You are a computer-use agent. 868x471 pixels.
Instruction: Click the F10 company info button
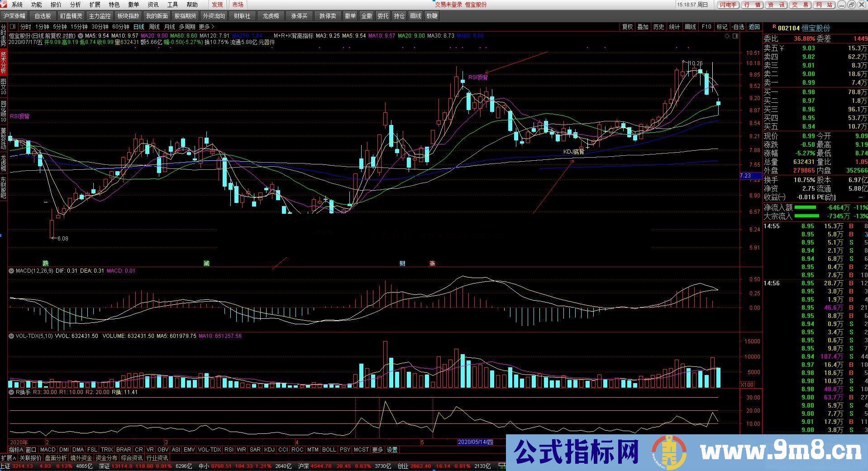pos(706,27)
